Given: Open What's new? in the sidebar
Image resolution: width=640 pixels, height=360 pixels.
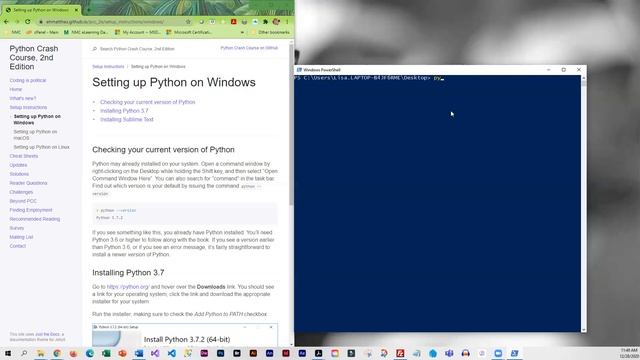Looking at the screenshot, I should click(23, 98).
